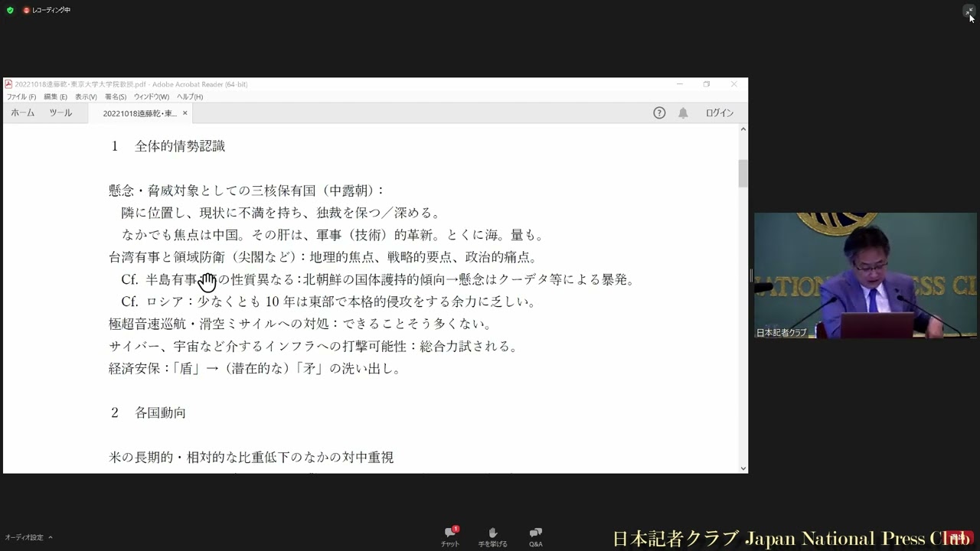Open the チャット chat panel
Image resolution: width=980 pixels, height=551 pixels.
click(x=450, y=537)
